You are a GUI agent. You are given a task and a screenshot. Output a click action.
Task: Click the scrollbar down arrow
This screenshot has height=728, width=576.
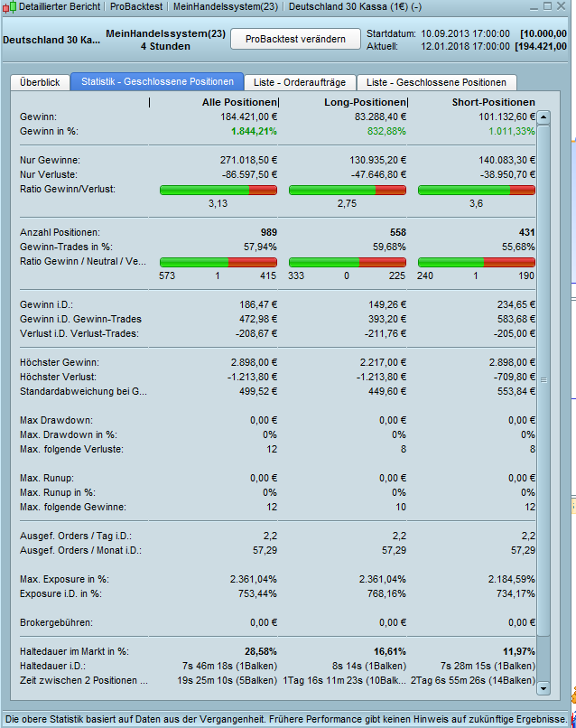pyautogui.click(x=543, y=688)
